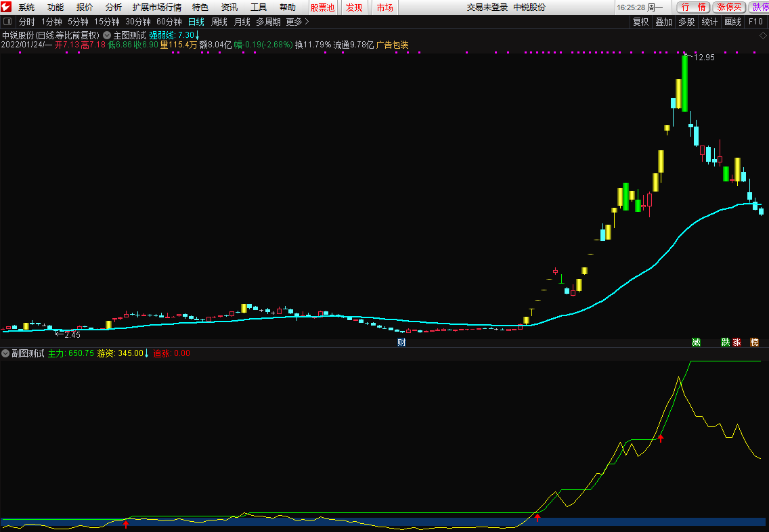Open the 系统 menu
The width and height of the screenshot is (769, 532).
coord(26,7)
